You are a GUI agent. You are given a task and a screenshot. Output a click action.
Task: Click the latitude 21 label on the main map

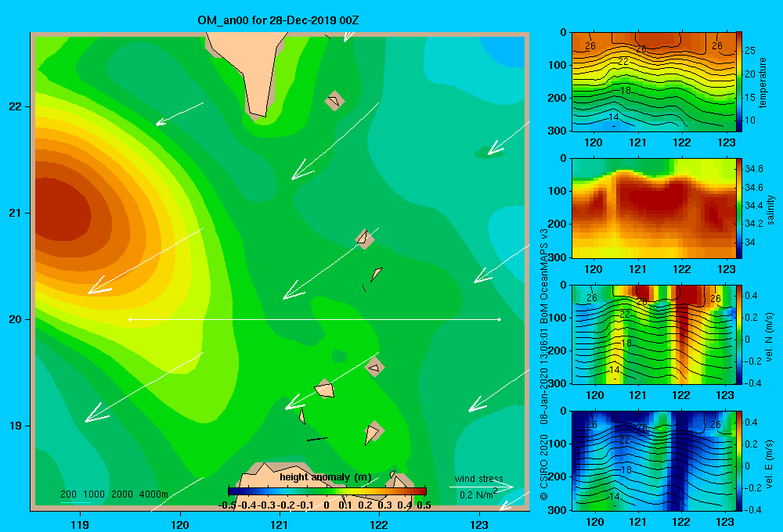coord(16,213)
